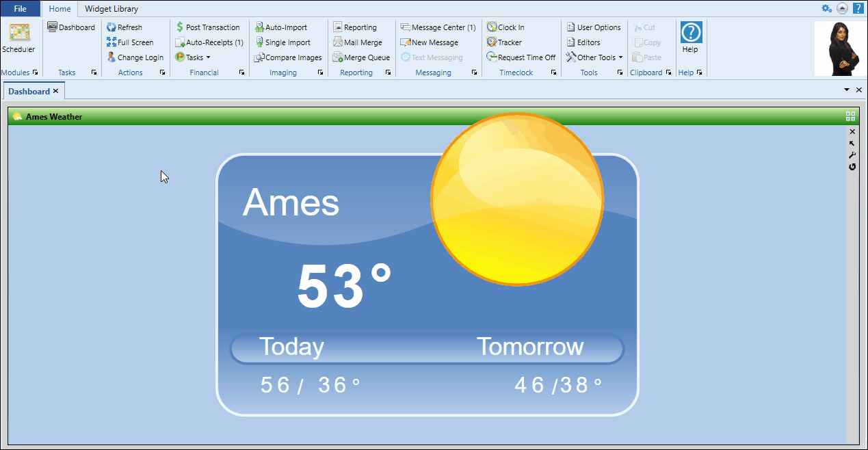
Task: Toggle widget grid layout in Ames Weather header
Action: click(x=850, y=116)
